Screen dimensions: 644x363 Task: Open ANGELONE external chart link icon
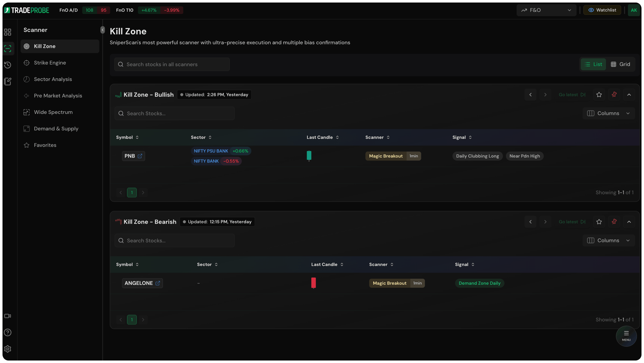158,283
